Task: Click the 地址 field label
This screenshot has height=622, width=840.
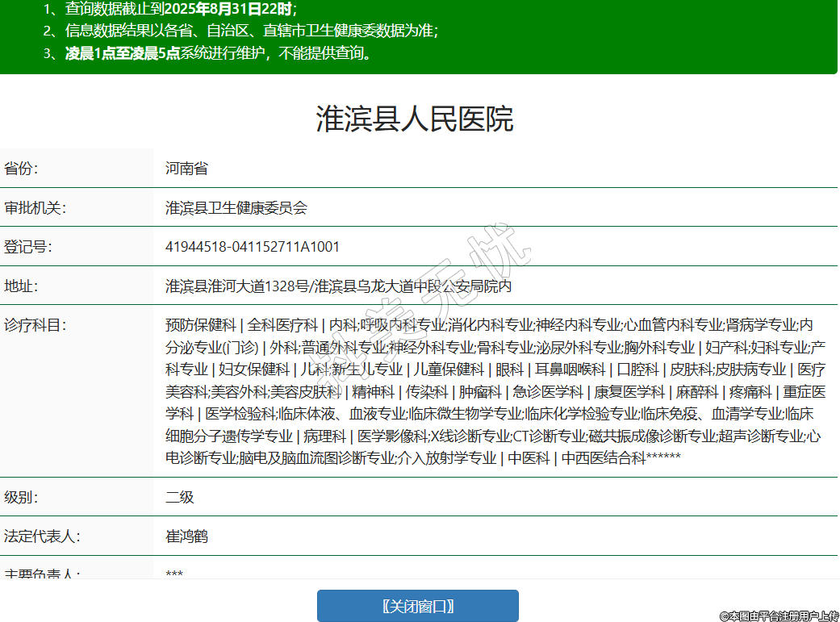Action: click(22, 286)
